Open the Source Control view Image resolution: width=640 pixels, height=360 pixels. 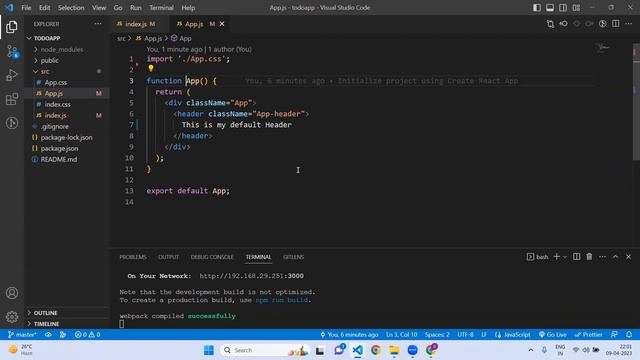coord(11,51)
